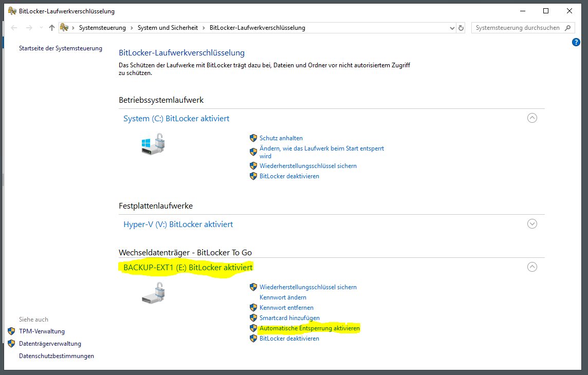The width and height of the screenshot is (588, 375).
Task: Click the back navigation arrow
Action: [14, 28]
